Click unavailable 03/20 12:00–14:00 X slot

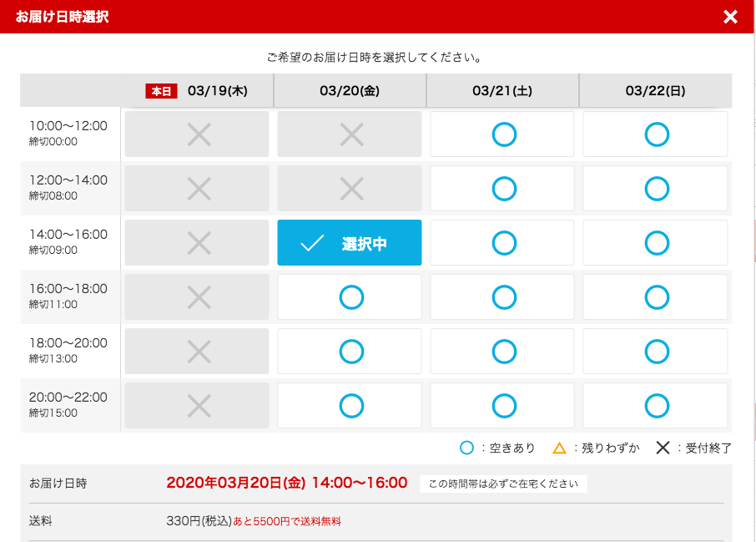pos(350,189)
